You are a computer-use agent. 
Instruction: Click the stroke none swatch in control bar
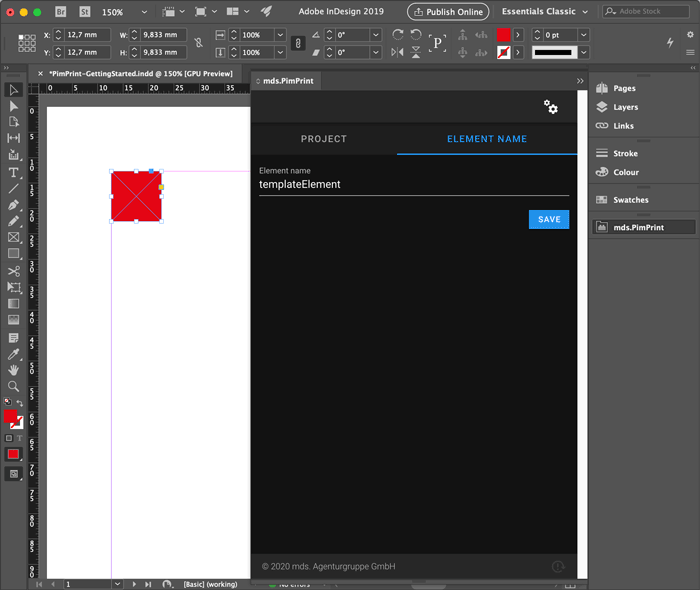(504, 52)
